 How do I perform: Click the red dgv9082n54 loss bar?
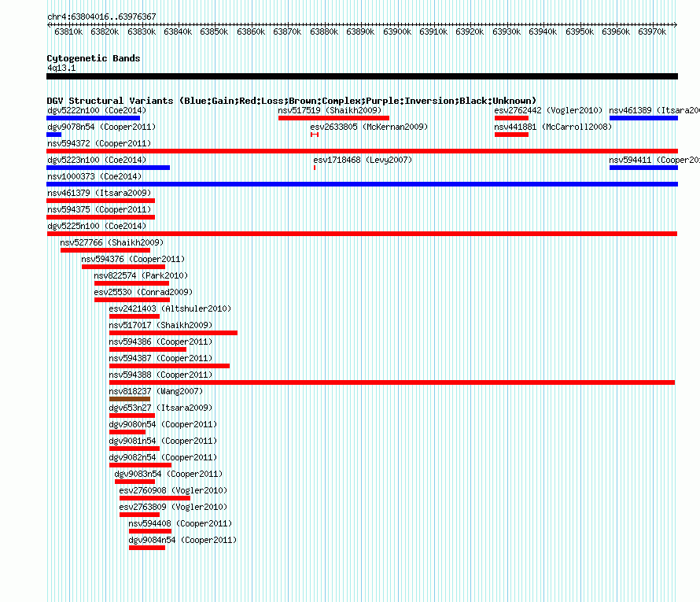click(140, 465)
